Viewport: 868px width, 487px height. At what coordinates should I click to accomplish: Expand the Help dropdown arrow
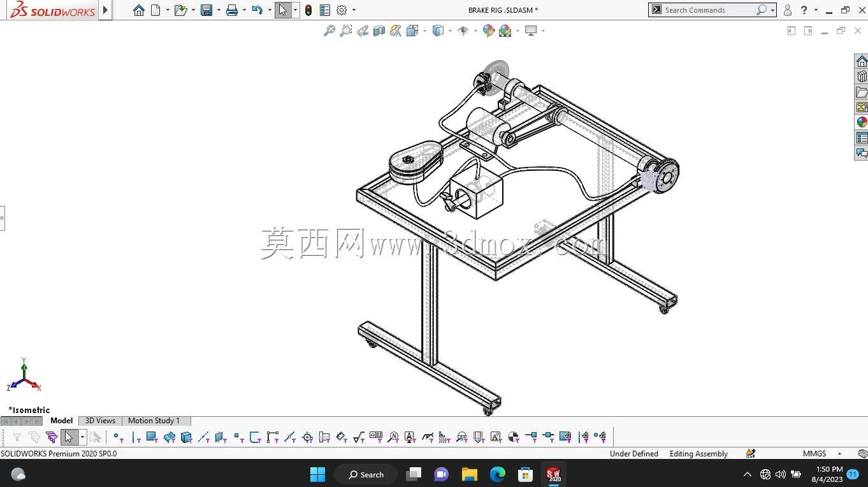816,10
